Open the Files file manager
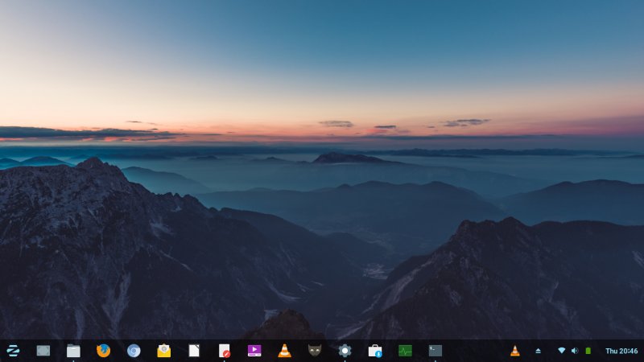644x362 pixels. pyautogui.click(x=73, y=351)
